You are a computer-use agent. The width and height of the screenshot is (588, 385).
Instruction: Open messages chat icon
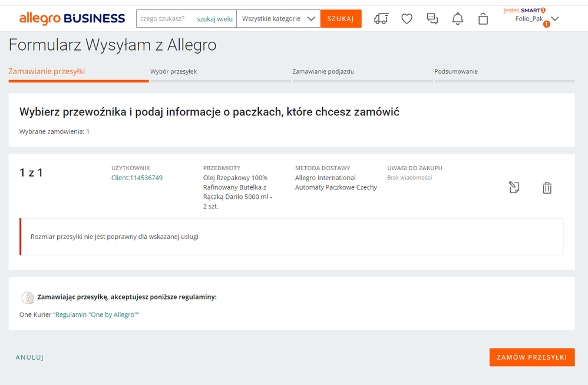432,19
